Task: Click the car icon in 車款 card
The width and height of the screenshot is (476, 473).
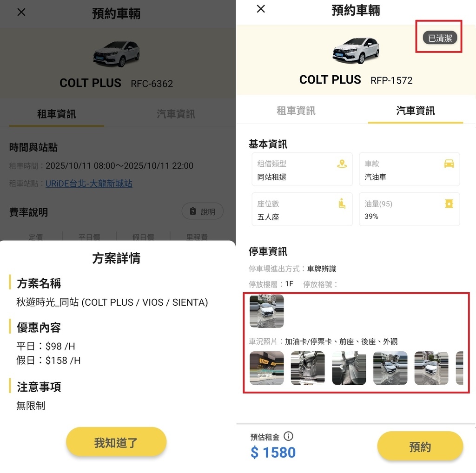Action: (449, 164)
